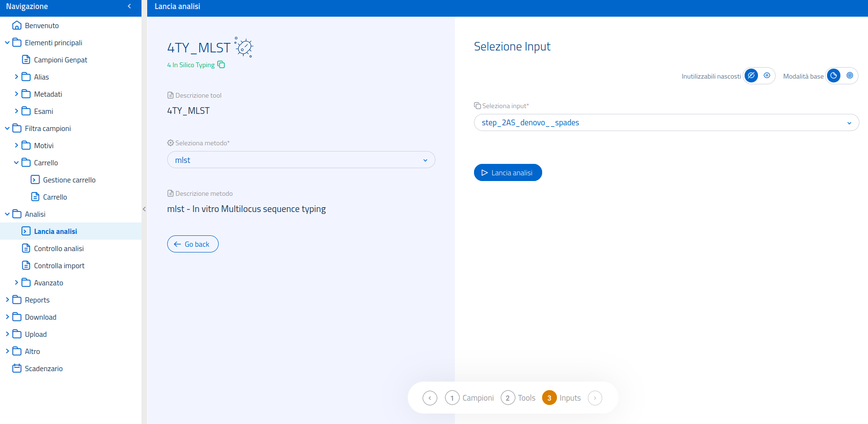Open Controllo analisi in navigation

59,249
